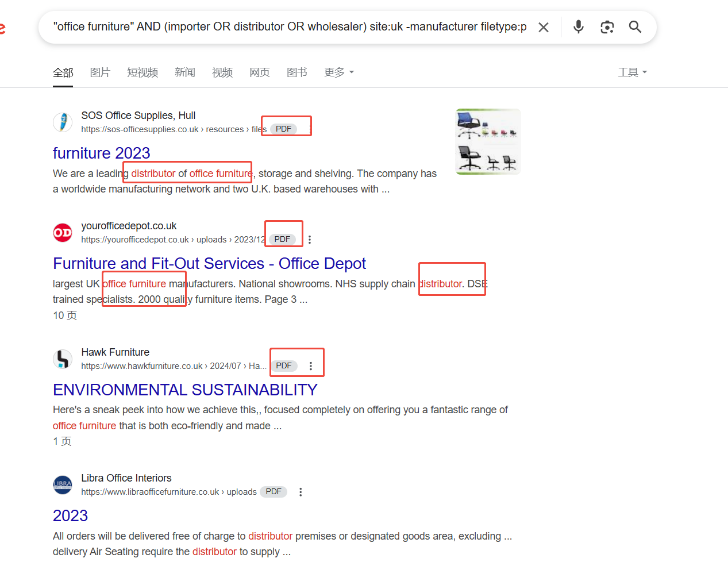Click the SOS Office Supplies favicon
This screenshot has width=728, height=562.
coord(63,122)
